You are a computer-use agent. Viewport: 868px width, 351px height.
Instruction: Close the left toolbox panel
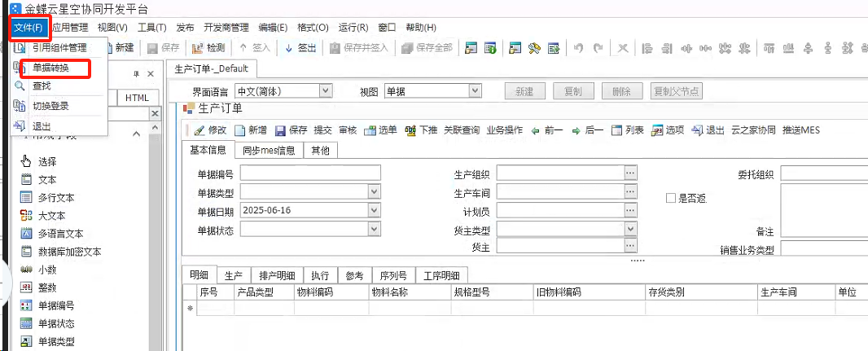(x=150, y=74)
